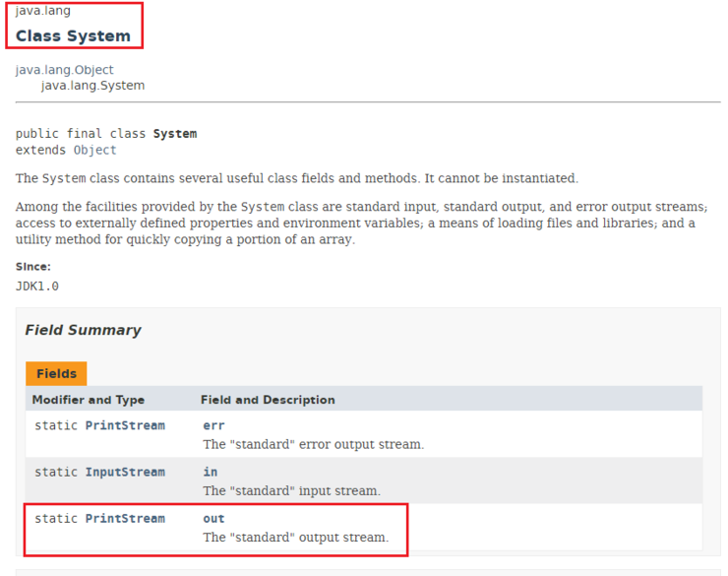Viewport: 728px width, 576px height.
Task: Click the 'Field and Description' column header
Action: click(268, 400)
